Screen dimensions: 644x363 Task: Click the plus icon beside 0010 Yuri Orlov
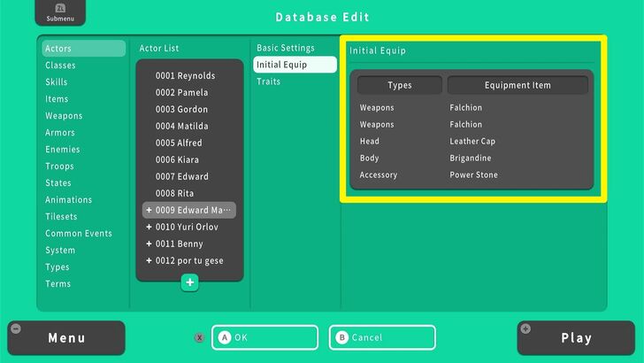[149, 227]
